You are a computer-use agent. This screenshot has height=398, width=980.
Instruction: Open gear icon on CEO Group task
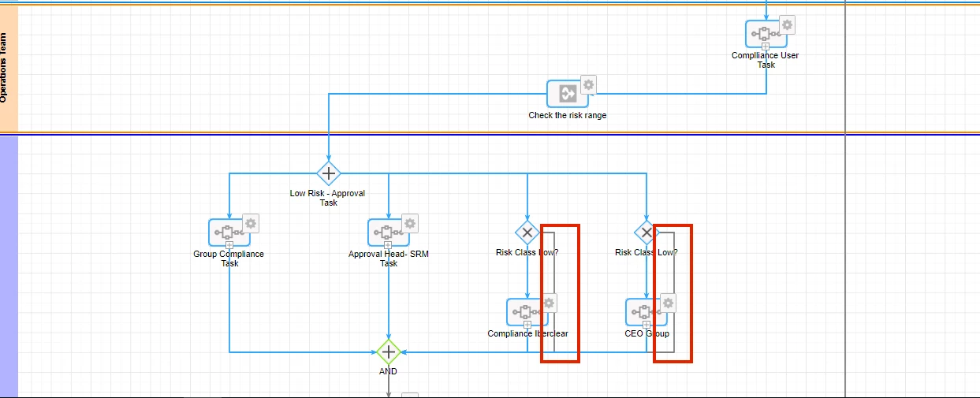click(x=669, y=303)
